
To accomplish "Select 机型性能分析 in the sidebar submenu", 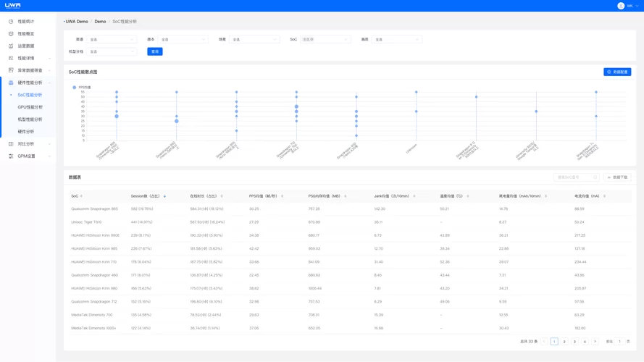I will [x=30, y=119].
